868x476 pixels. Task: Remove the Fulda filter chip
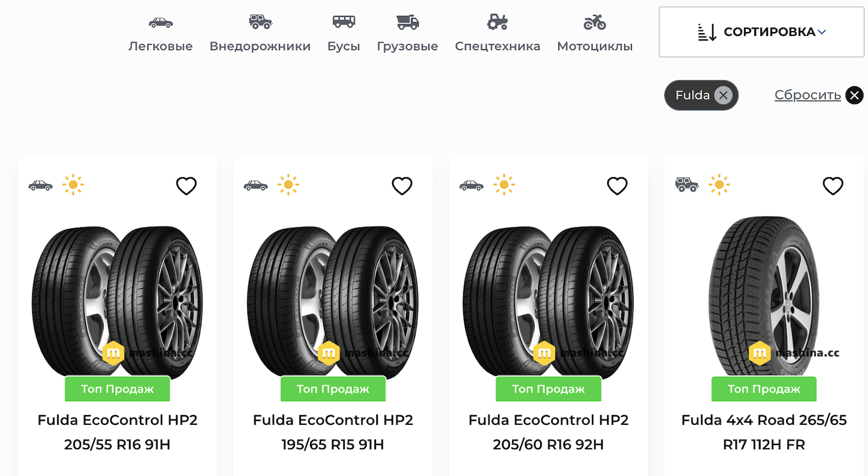point(724,96)
